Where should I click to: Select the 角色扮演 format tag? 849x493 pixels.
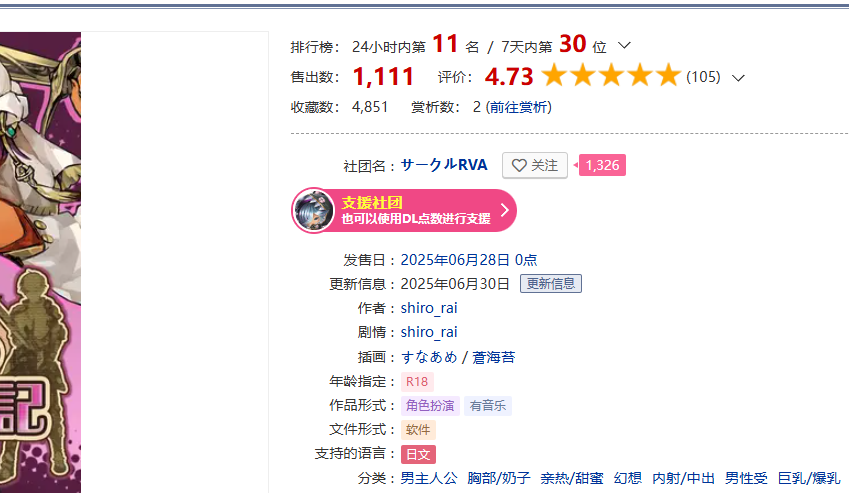tap(430, 405)
